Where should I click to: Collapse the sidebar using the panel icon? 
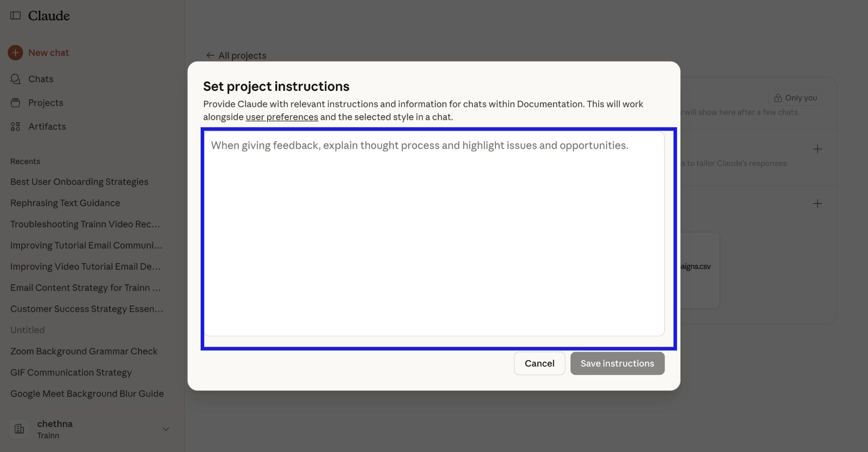(15, 15)
